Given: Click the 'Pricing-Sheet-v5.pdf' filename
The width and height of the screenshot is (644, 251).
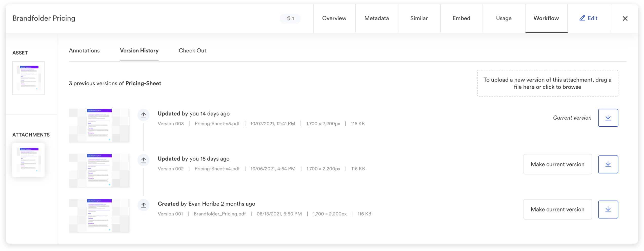Looking at the screenshot, I should pos(217,124).
